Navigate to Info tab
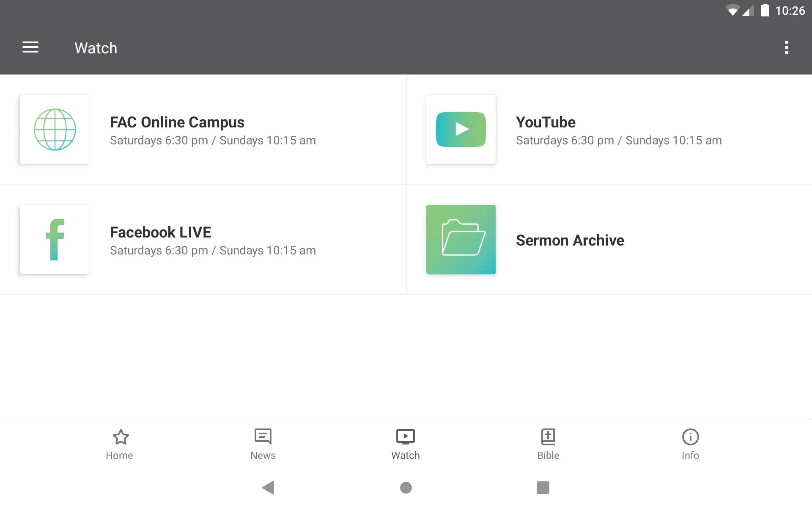 tap(690, 444)
